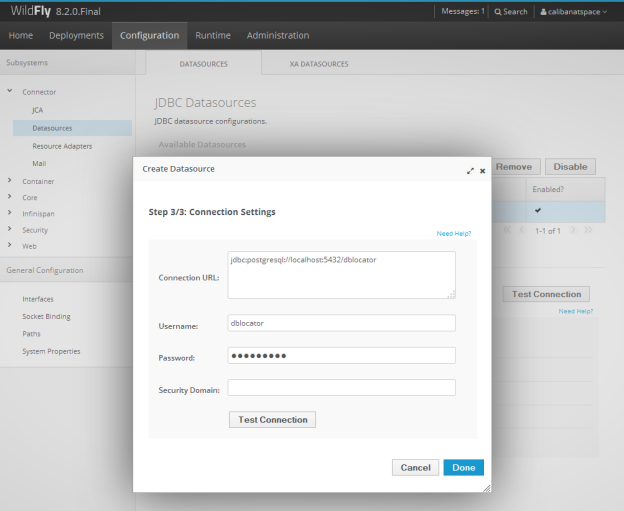624x511 pixels.
Task: Switch to the XA Datasources tab
Action: [320, 64]
